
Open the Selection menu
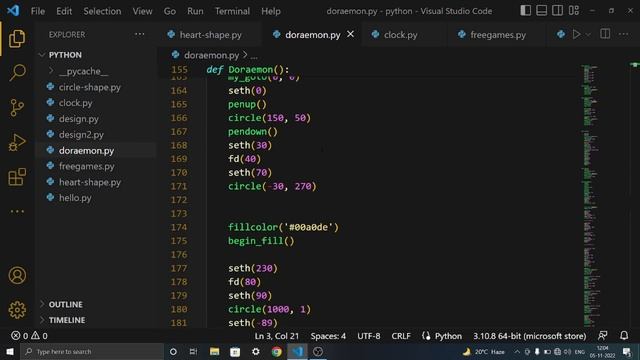click(x=102, y=11)
